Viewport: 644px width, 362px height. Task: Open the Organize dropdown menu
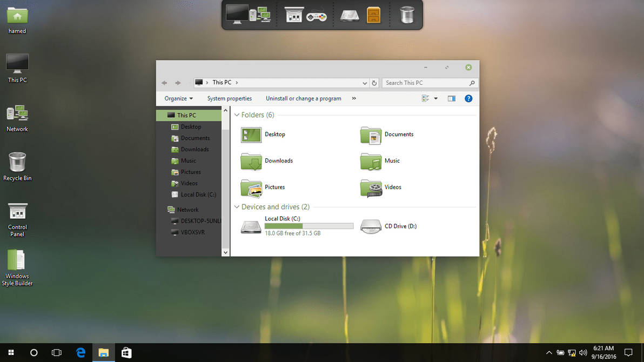(178, 98)
